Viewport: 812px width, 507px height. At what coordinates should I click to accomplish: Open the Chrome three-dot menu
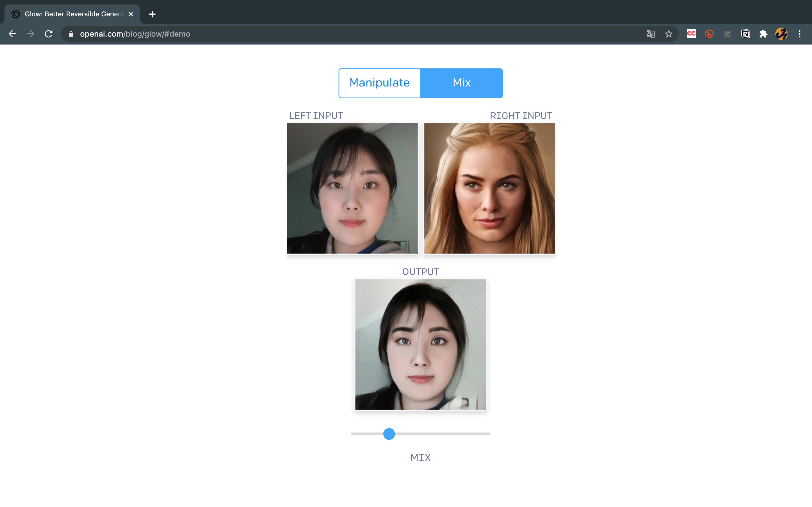coord(800,34)
